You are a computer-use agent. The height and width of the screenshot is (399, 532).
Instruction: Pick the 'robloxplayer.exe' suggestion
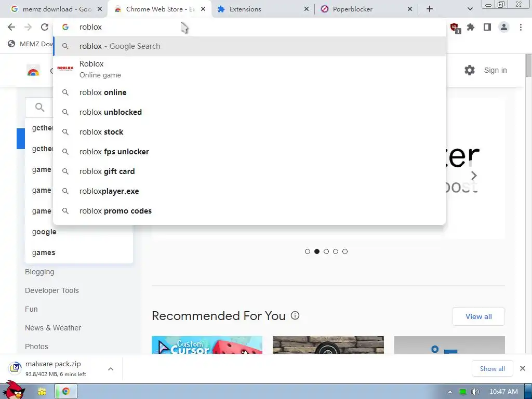point(249,191)
